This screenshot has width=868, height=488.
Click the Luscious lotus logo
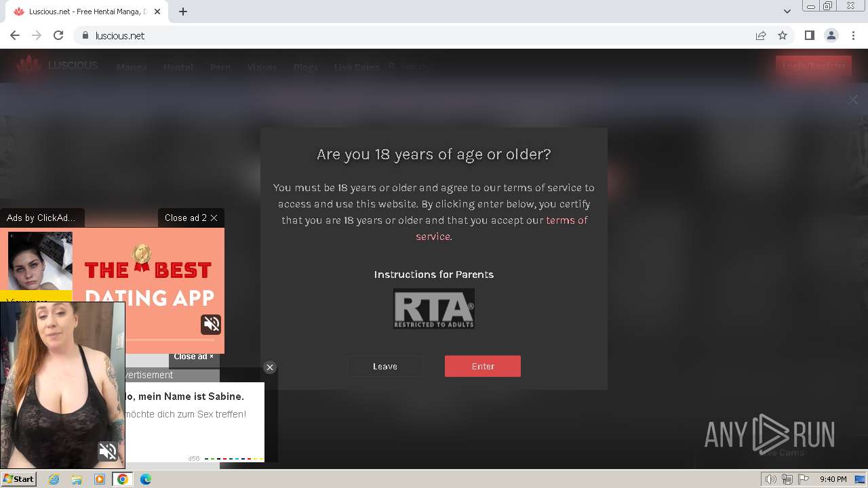[x=29, y=66]
